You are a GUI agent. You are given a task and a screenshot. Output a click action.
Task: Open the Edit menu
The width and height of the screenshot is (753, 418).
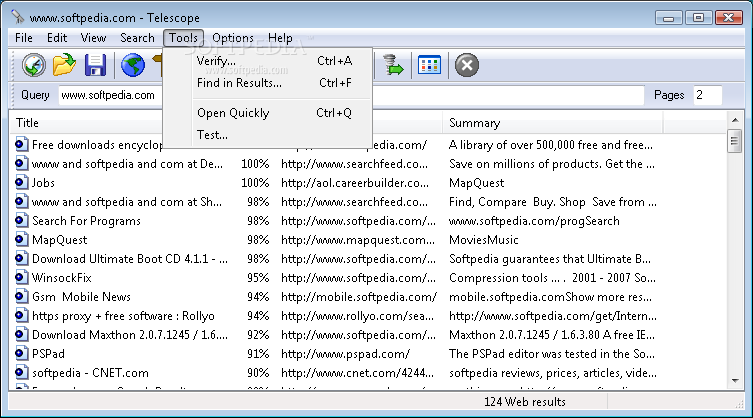[57, 37]
